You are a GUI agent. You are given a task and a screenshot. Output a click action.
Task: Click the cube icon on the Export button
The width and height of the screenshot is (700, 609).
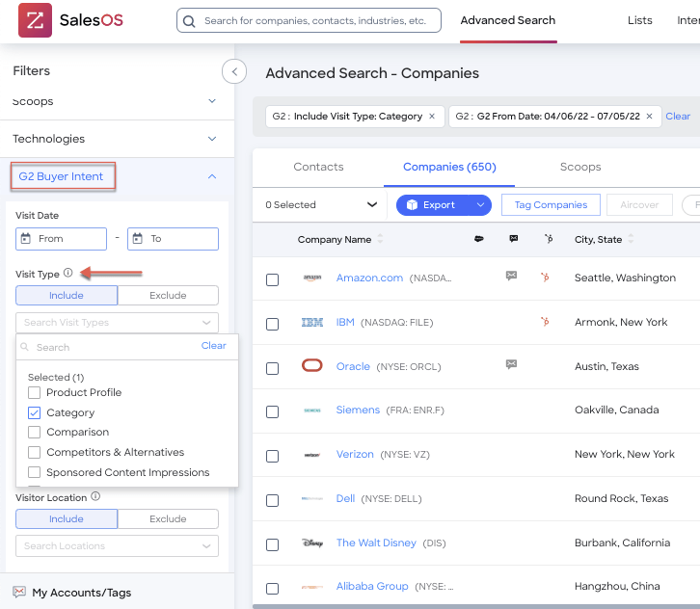pos(412,205)
